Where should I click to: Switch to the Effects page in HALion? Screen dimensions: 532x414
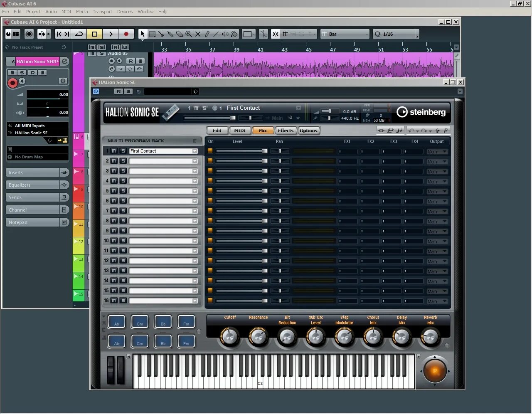coord(286,131)
